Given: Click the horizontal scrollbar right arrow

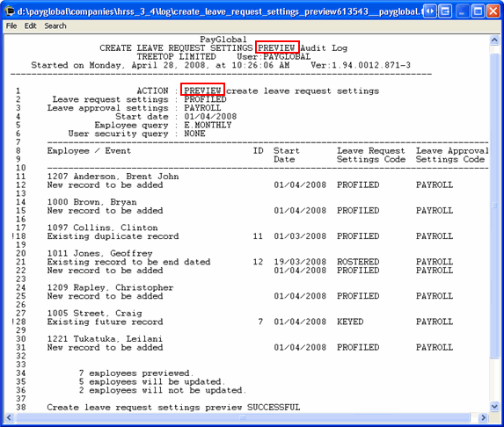Looking at the screenshot, I should pyautogui.click(x=483, y=417).
